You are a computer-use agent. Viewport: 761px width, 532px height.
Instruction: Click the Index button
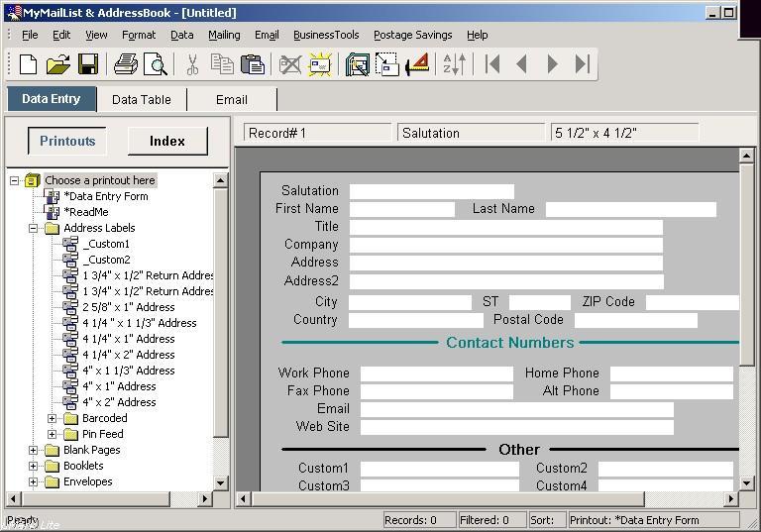pos(167,142)
